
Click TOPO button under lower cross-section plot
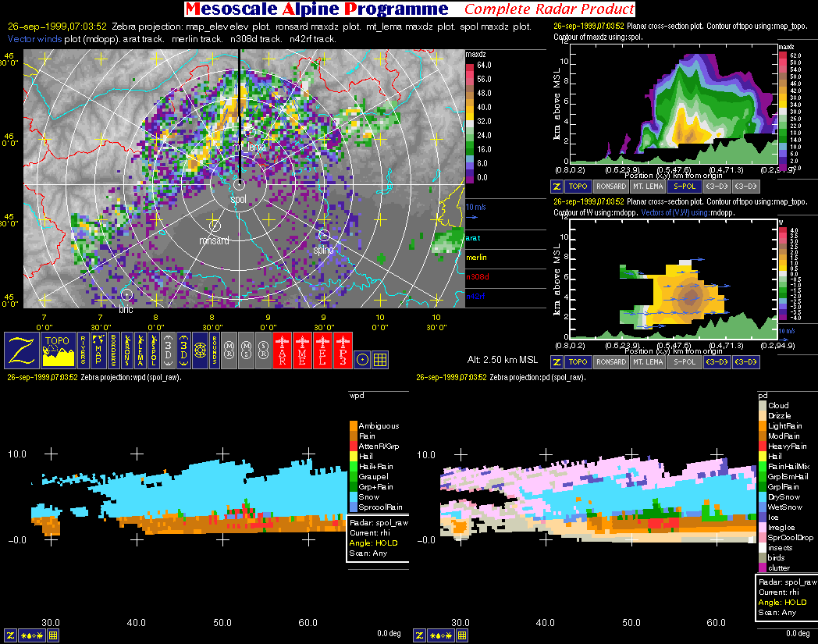pyautogui.click(x=578, y=361)
